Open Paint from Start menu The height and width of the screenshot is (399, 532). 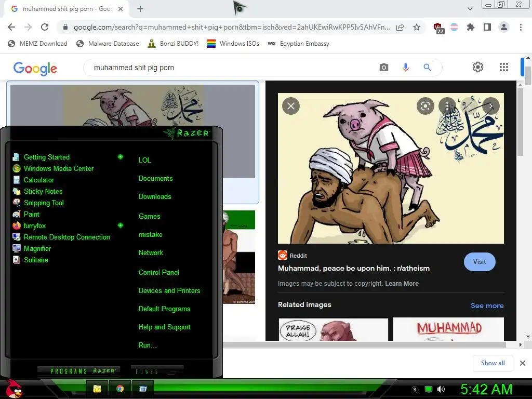[x=26, y=215]
